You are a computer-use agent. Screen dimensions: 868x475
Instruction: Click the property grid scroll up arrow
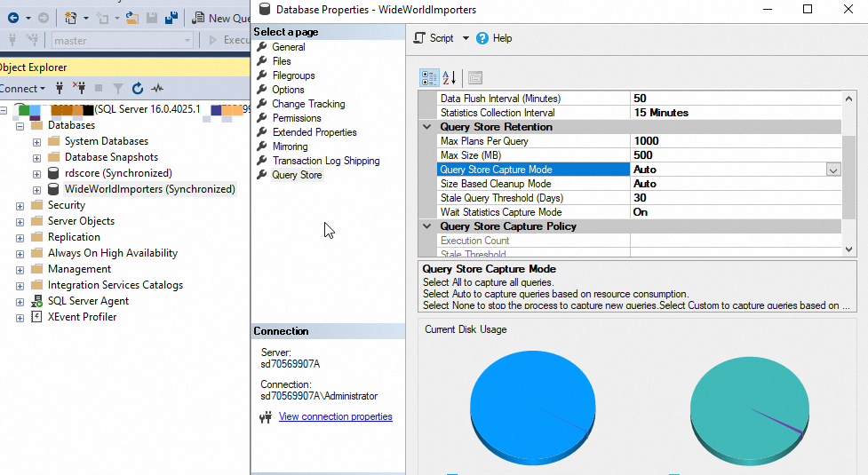pos(849,99)
